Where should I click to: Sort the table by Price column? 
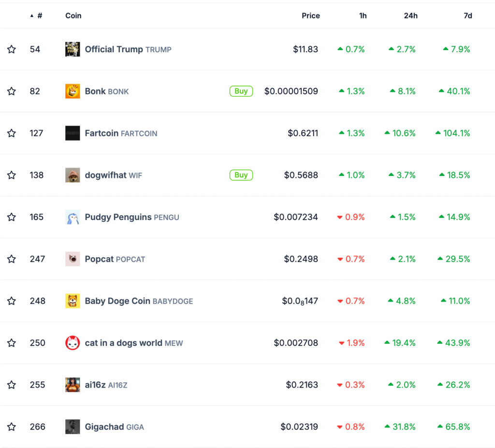(x=310, y=15)
